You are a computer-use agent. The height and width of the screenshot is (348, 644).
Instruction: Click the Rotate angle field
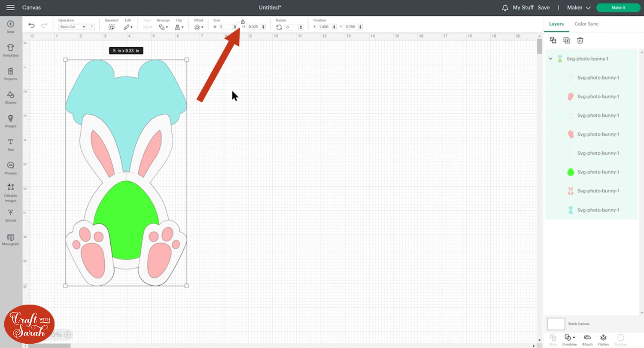(292, 27)
